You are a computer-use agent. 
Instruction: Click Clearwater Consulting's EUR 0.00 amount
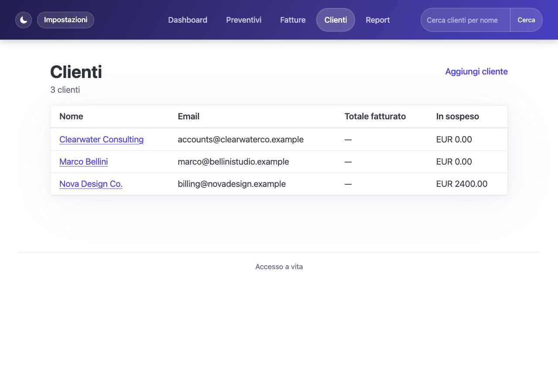454,139
